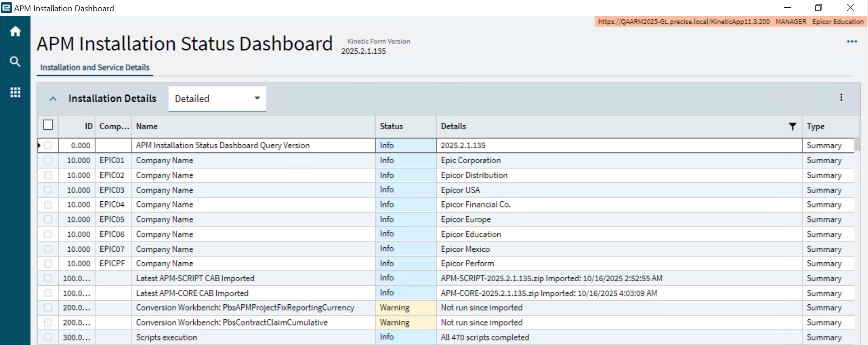The image size is (868, 345).
Task: Click the filter funnel icon in Details column
Action: (792, 127)
